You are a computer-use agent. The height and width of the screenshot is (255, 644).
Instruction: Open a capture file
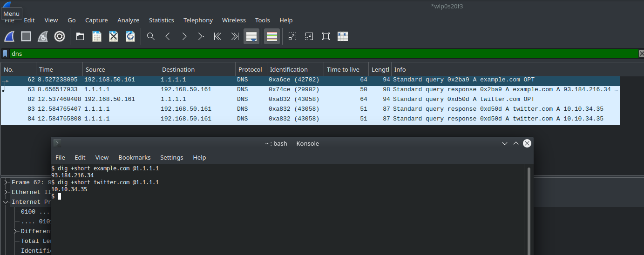point(80,36)
